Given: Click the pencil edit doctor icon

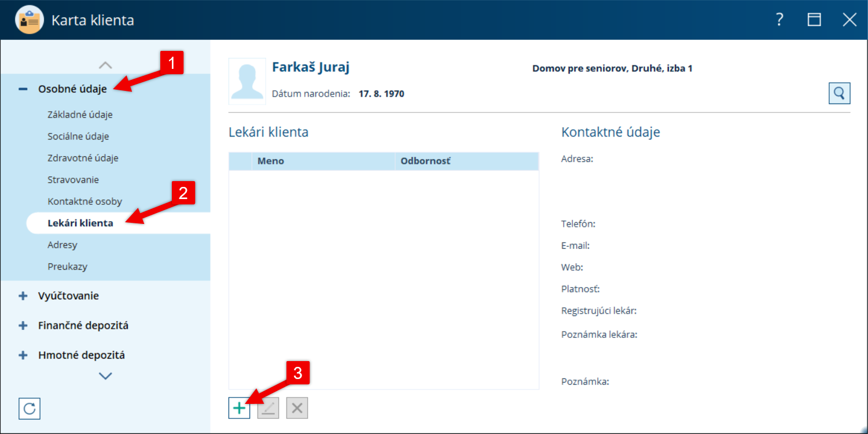Looking at the screenshot, I should click(x=268, y=408).
